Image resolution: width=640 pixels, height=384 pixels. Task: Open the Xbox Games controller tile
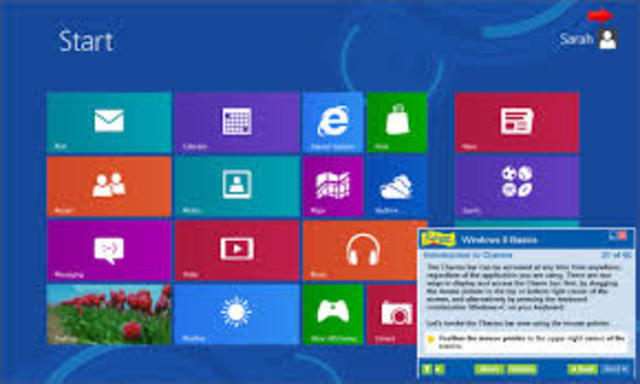(333, 314)
